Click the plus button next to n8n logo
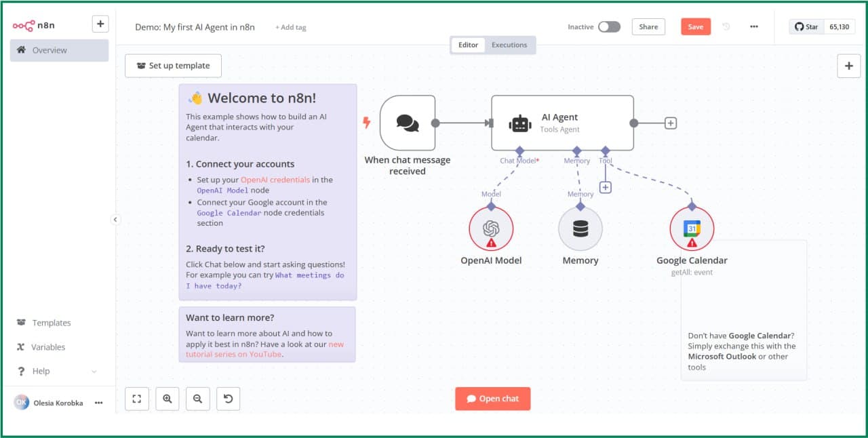Image resolution: width=868 pixels, height=438 pixels. coord(100,24)
